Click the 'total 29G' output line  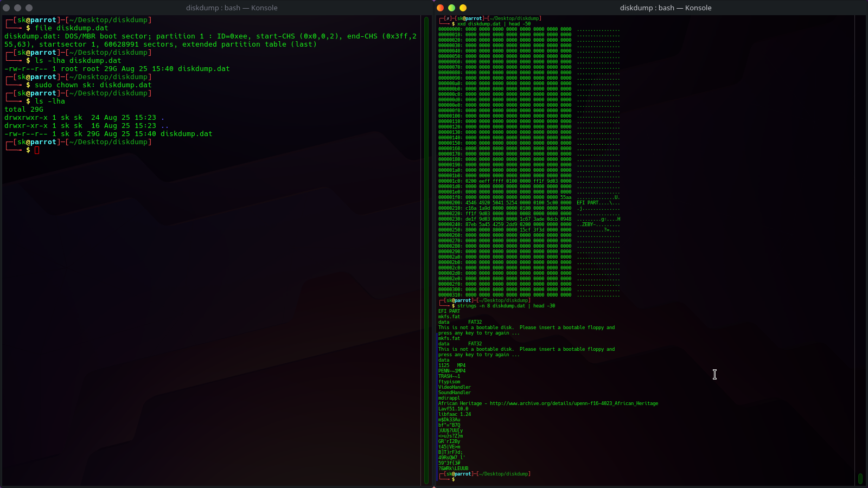[x=24, y=110]
